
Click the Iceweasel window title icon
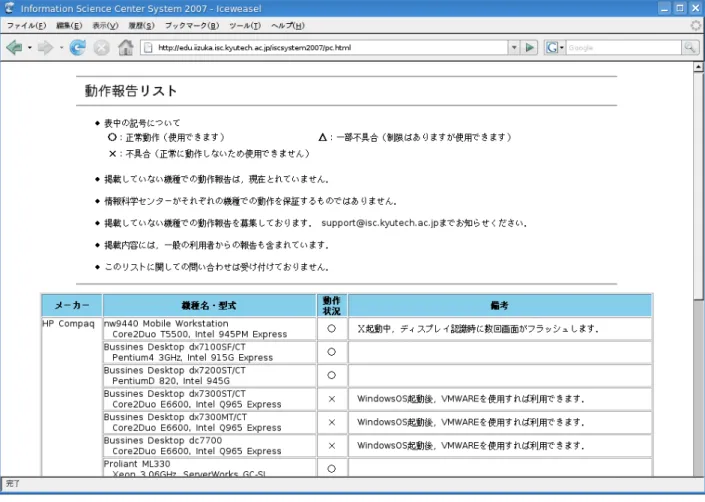pyautogui.click(x=9, y=8)
